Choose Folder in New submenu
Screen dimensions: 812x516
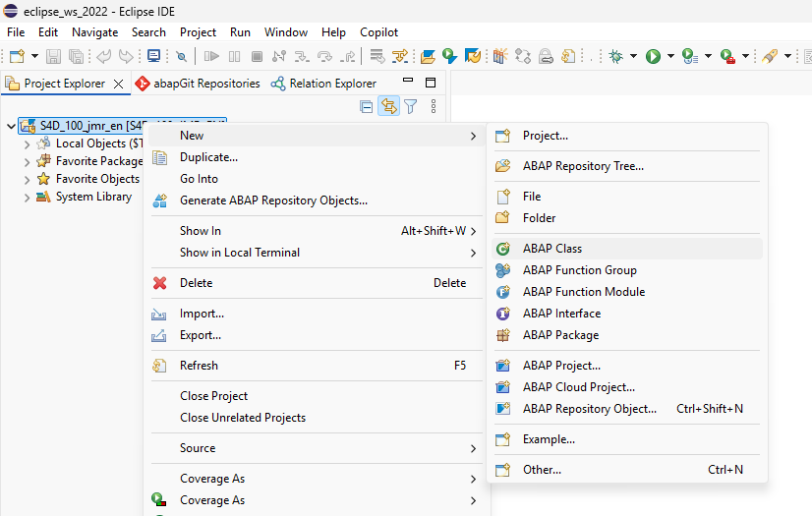[x=626, y=218]
